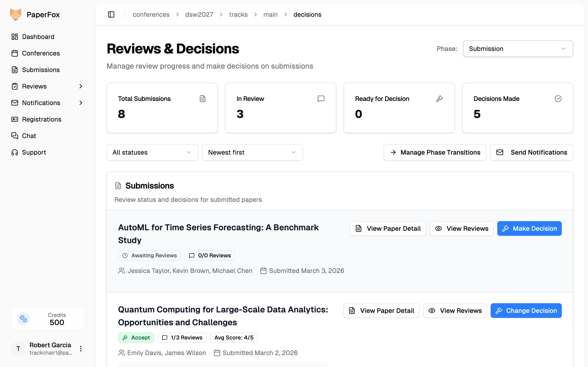Open user menu three-dots icon
Screen dimensions: 588x367
click(81, 349)
